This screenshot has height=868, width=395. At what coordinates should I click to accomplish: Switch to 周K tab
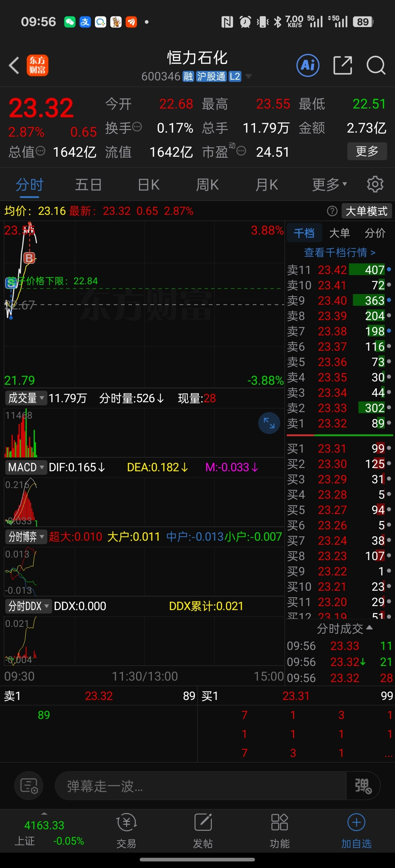(x=207, y=184)
